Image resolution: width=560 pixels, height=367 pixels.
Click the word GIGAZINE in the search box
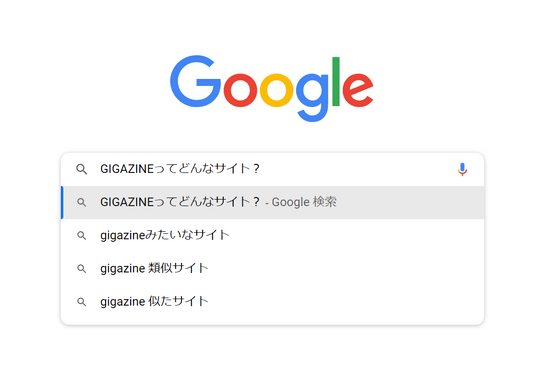[127, 169]
